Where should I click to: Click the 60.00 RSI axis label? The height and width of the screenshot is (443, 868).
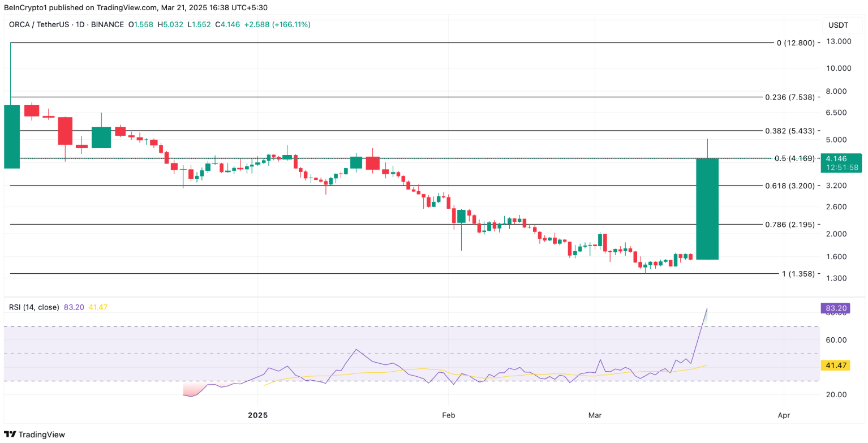tap(836, 340)
